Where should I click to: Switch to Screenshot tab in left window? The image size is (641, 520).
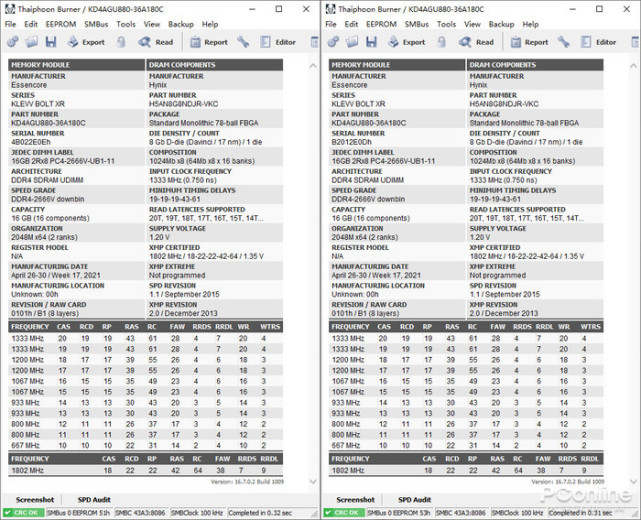[x=35, y=500]
